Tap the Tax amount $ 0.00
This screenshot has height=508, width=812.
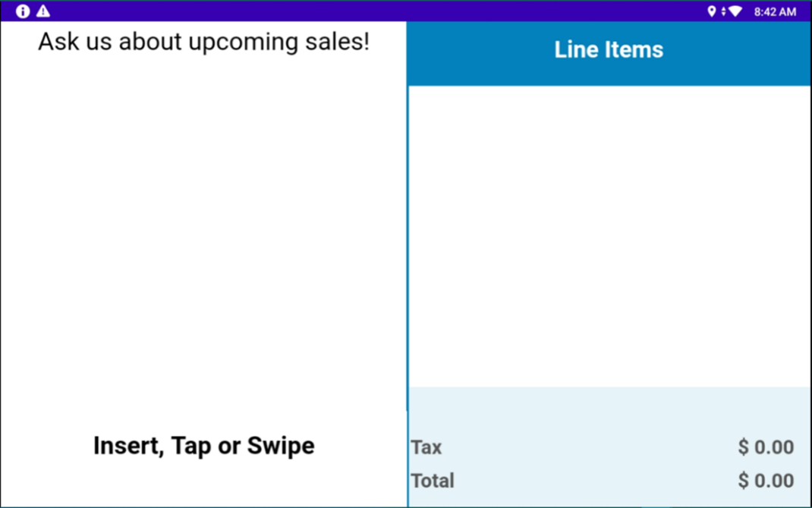tap(766, 446)
